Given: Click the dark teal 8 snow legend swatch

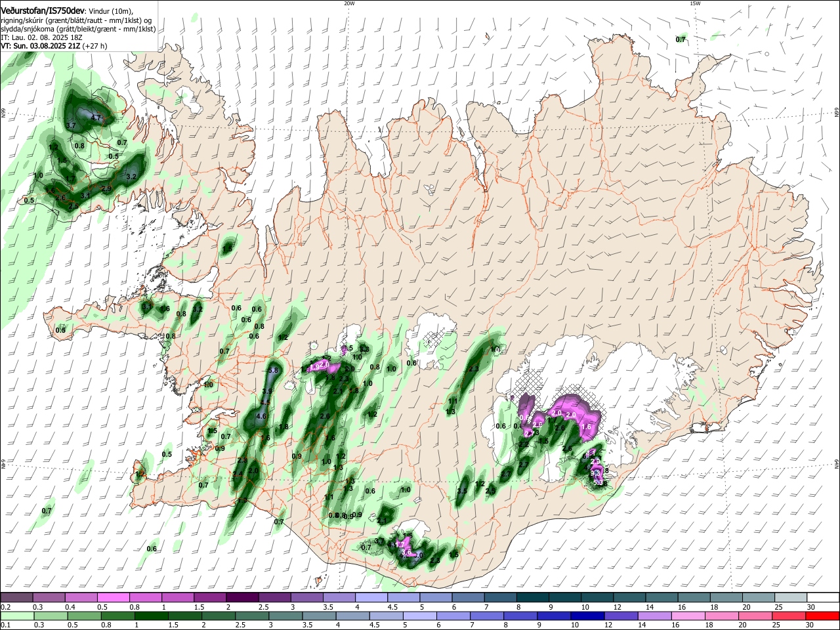Looking at the screenshot, I should tap(532, 598).
